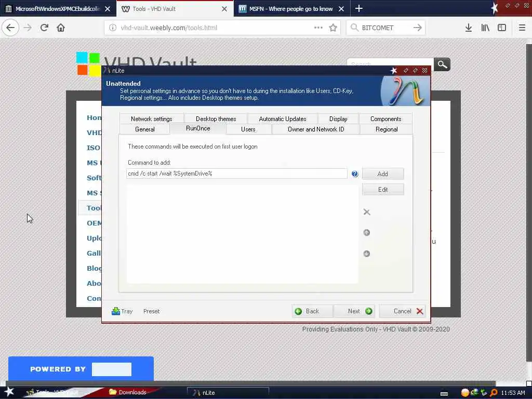
Task: Select the RunOnce tab
Action: (198, 129)
